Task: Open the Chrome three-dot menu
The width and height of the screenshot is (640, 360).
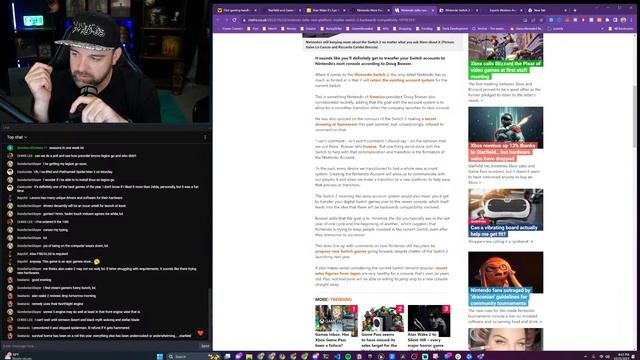Action: click(632, 20)
